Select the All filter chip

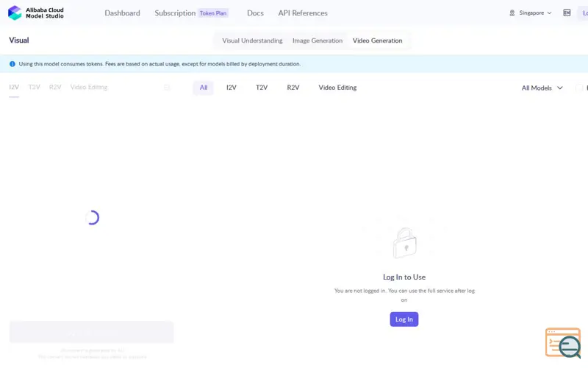click(204, 88)
